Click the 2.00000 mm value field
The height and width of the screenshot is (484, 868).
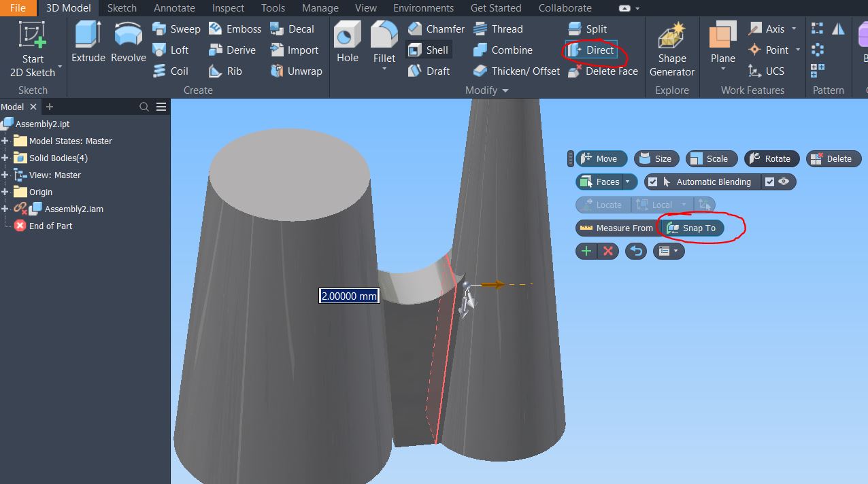[349, 296]
